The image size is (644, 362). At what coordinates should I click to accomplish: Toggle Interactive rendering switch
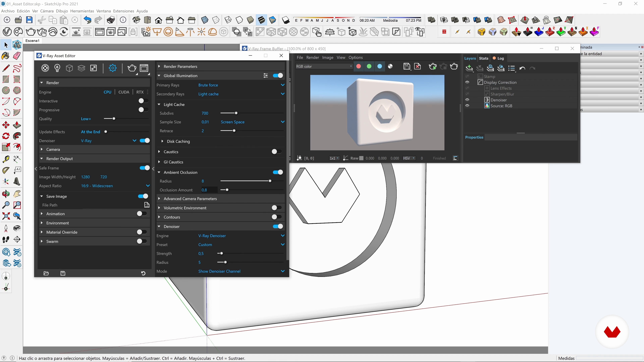[x=143, y=101]
